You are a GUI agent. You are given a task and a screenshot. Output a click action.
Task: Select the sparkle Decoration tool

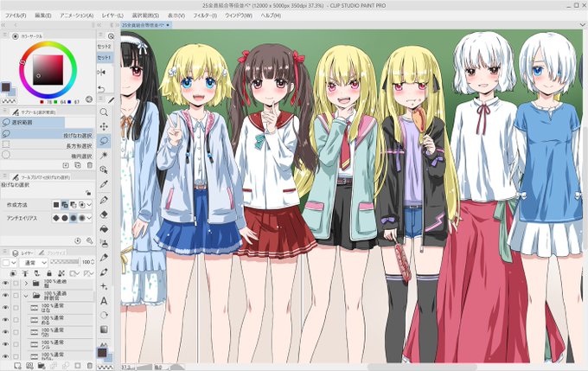104,286
